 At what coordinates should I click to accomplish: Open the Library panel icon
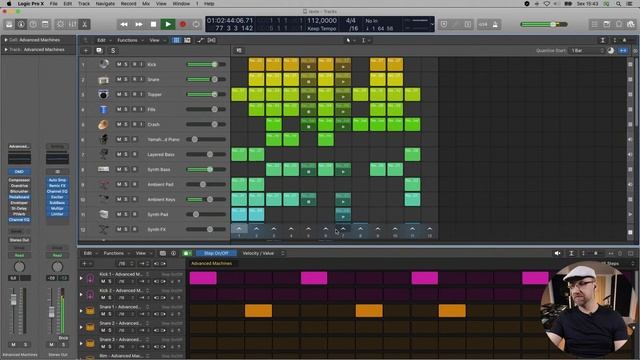pyautogui.click(x=9, y=24)
